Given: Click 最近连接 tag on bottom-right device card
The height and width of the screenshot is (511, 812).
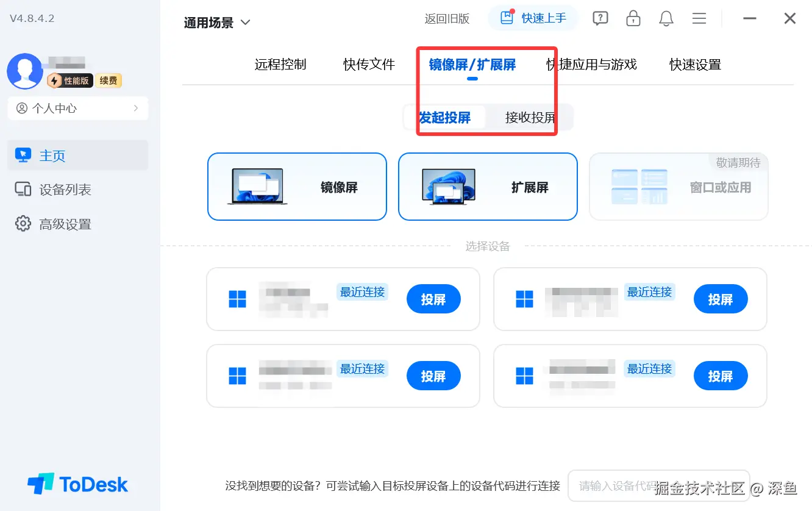Looking at the screenshot, I should point(649,369).
